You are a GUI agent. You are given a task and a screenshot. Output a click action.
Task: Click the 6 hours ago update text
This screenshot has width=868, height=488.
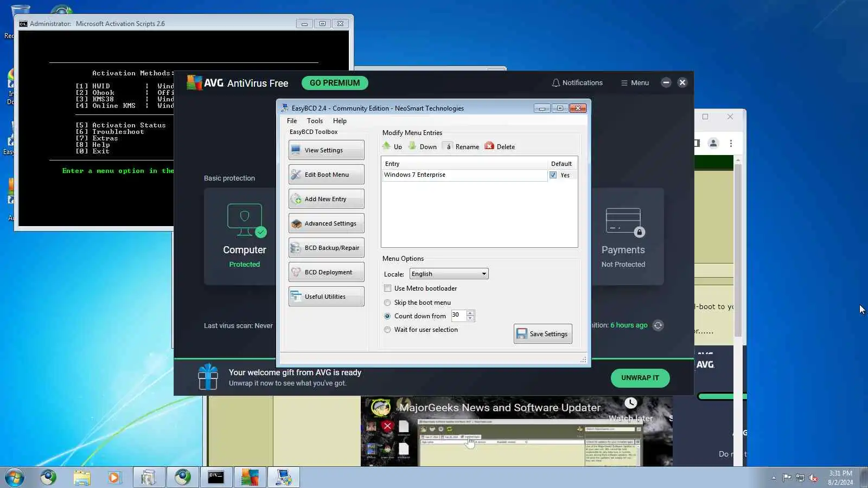tap(629, 325)
